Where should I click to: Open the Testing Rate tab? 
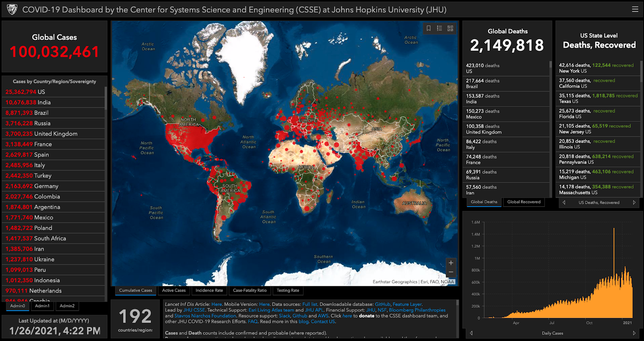coord(288,290)
